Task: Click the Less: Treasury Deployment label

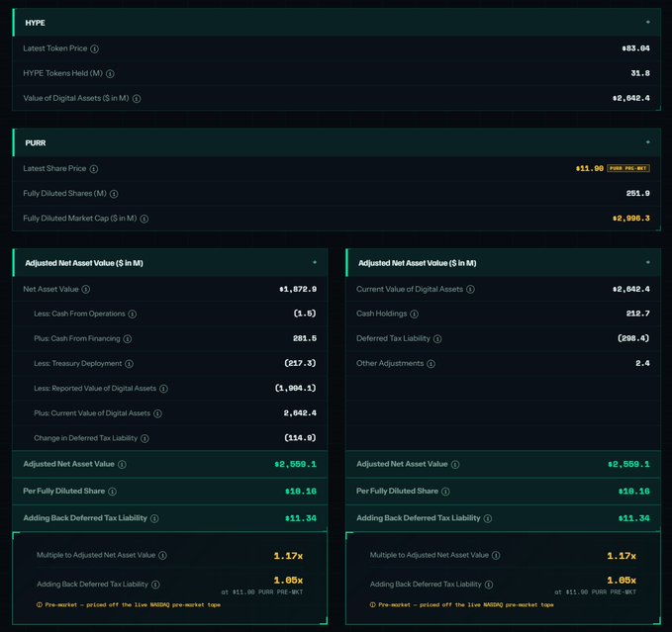Action: pyautogui.click(x=78, y=363)
